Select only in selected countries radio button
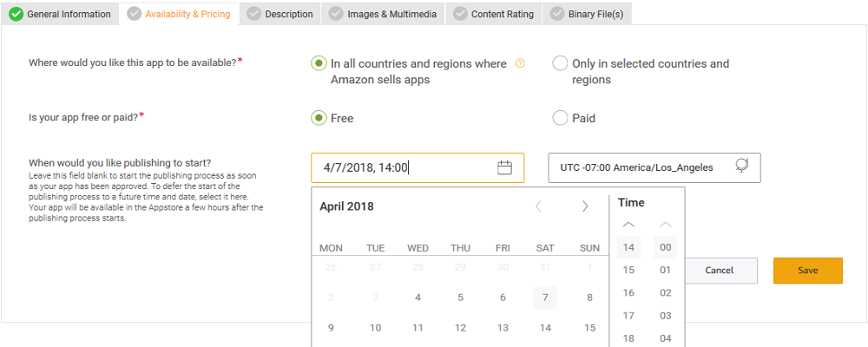Screen dimensions: 868x347 pos(560,63)
